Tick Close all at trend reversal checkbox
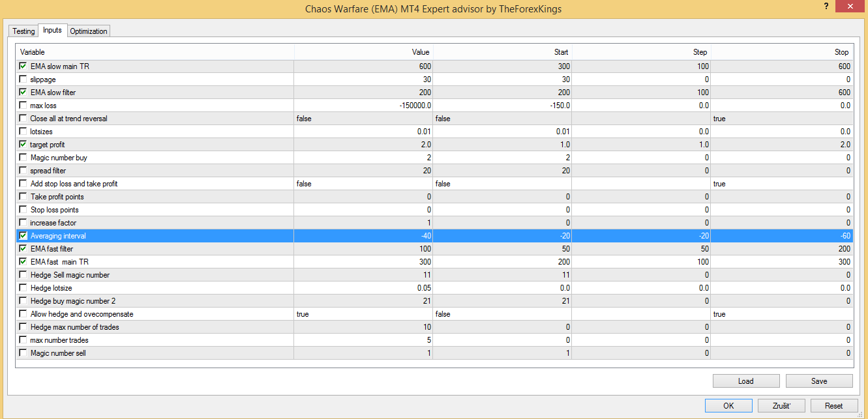The height and width of the screenshot is (419, 868). coord(23,119)
